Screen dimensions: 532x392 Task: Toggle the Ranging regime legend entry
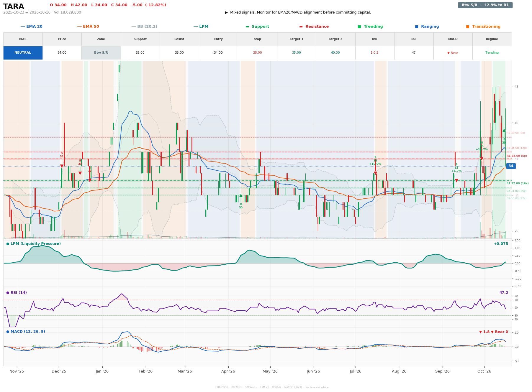[x=427, y=27]
